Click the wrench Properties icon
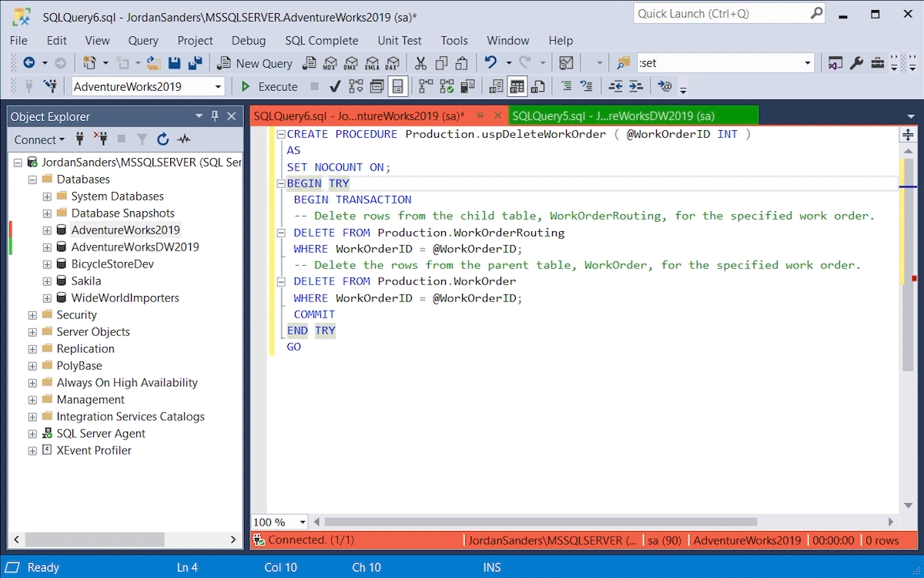Screen dimensions: 924x578 (x=856, y=63)
